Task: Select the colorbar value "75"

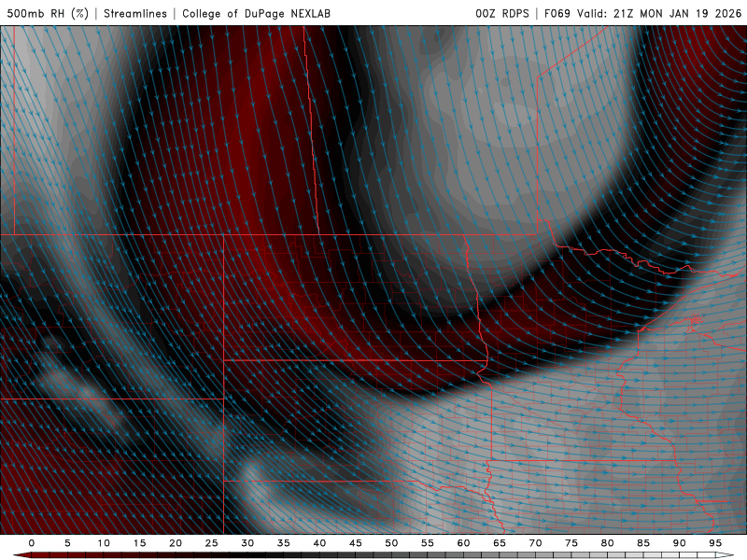Action: point(571,543)
